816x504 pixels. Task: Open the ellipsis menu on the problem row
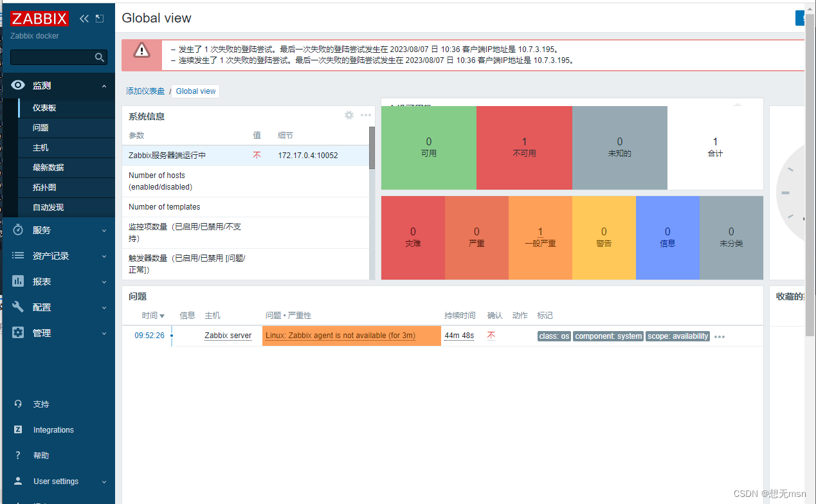pos(719,336)
